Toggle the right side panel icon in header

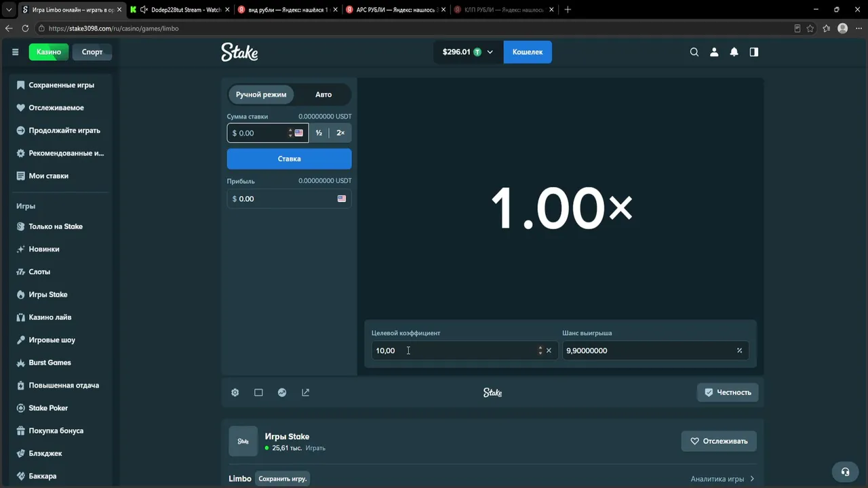[x=753, y=52]
